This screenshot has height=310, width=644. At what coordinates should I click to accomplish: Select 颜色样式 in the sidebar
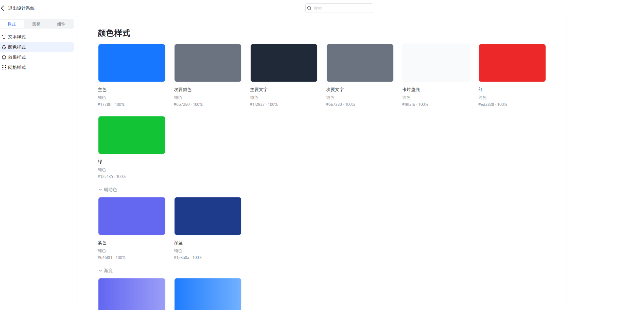[x=37, y=47]
